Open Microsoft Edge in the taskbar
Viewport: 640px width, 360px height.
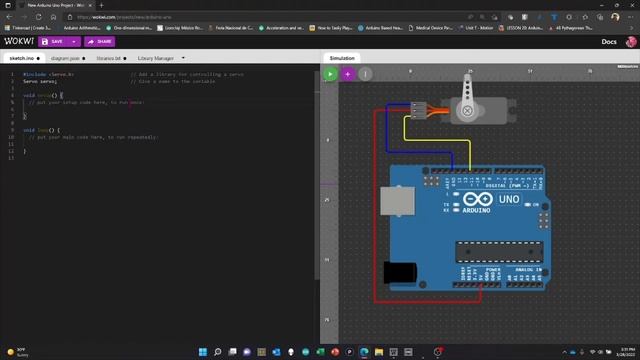(x=364, y=352)
